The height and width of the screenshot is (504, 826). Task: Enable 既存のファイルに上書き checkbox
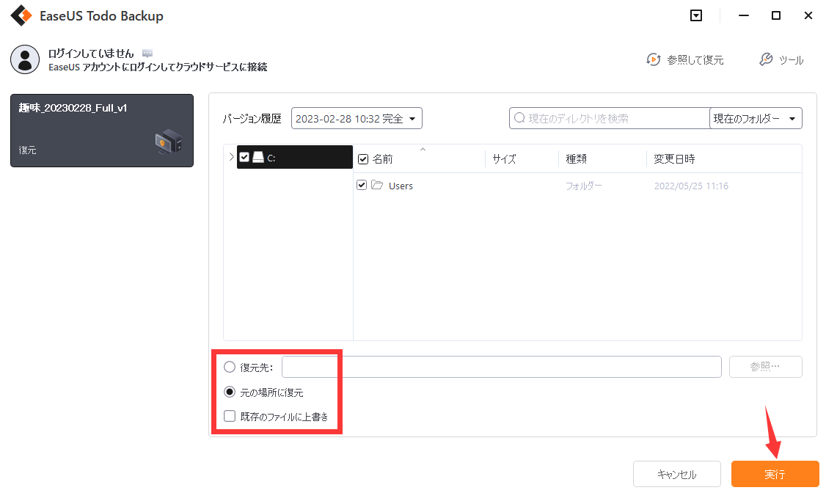230,417
